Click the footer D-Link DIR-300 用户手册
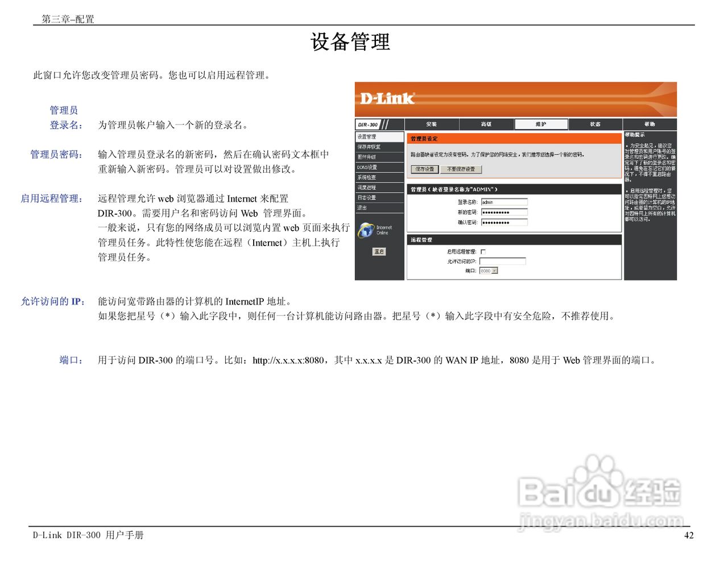This screenshot has height=562, width=728. pyautogui.click(x=88, y=535)
